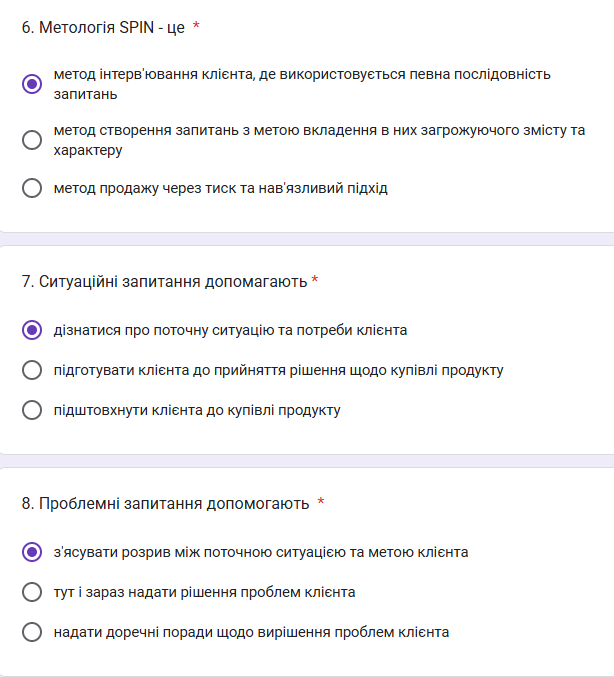Click question 7 title 'Ситуаційні запитання допомагають'
The image size is (614, 677).
(163, 281)
